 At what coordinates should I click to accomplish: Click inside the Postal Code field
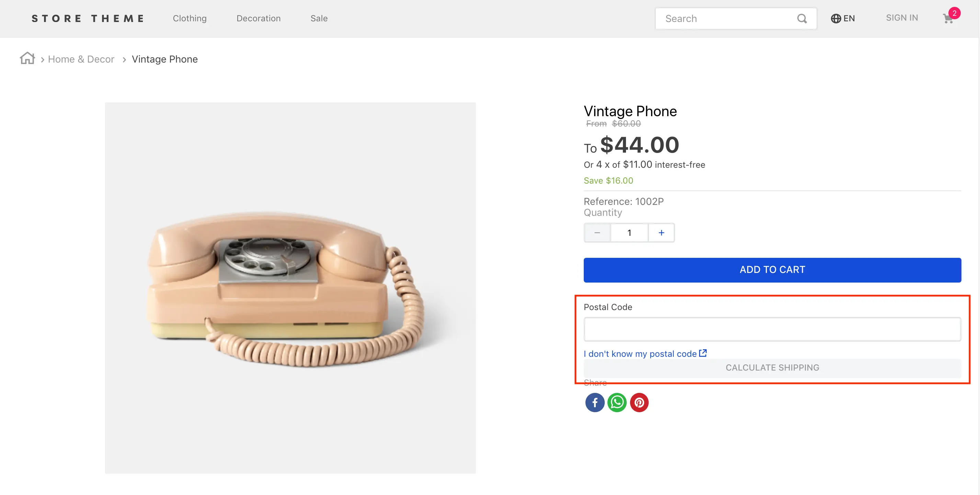[x=772, y=329]
